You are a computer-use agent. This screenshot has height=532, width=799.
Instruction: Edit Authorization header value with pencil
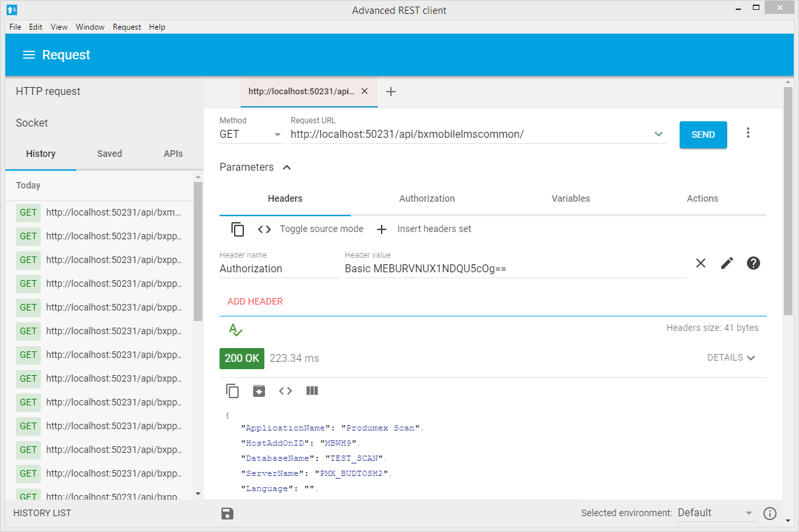point(726,263)
